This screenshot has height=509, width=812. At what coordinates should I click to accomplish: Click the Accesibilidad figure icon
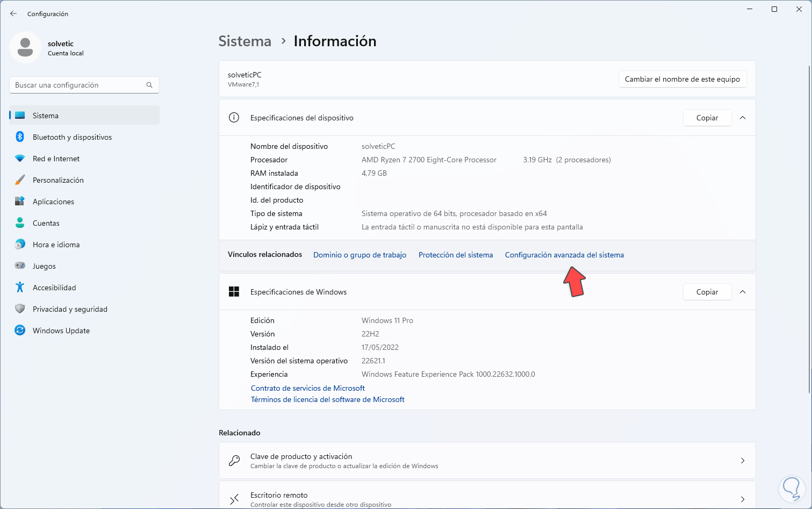[20, 288]
